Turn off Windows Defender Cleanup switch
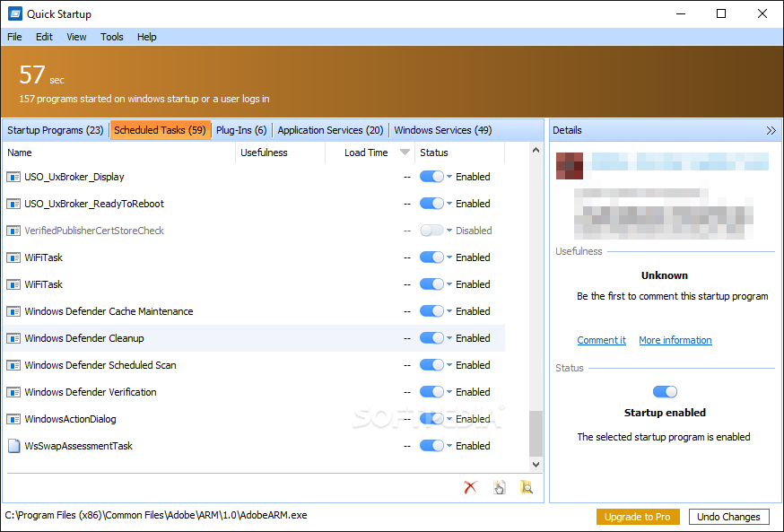 click(431, 338)
